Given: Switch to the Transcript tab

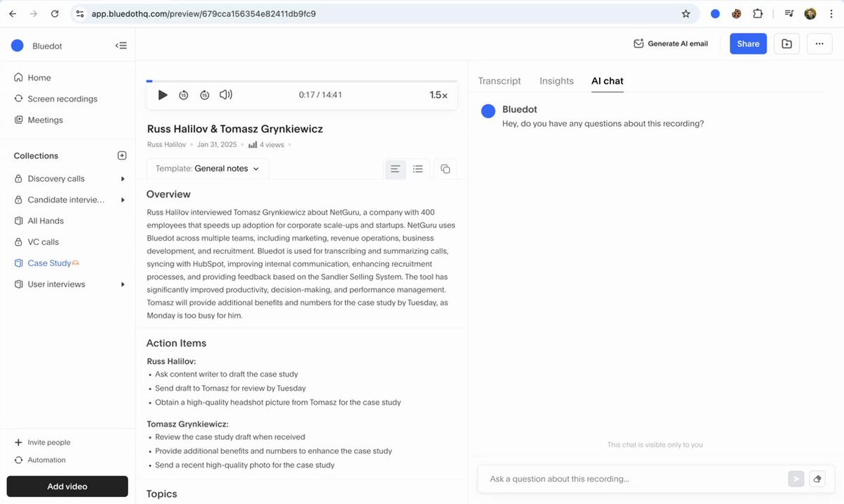Looking at the screenshot, I should (500, 81).
